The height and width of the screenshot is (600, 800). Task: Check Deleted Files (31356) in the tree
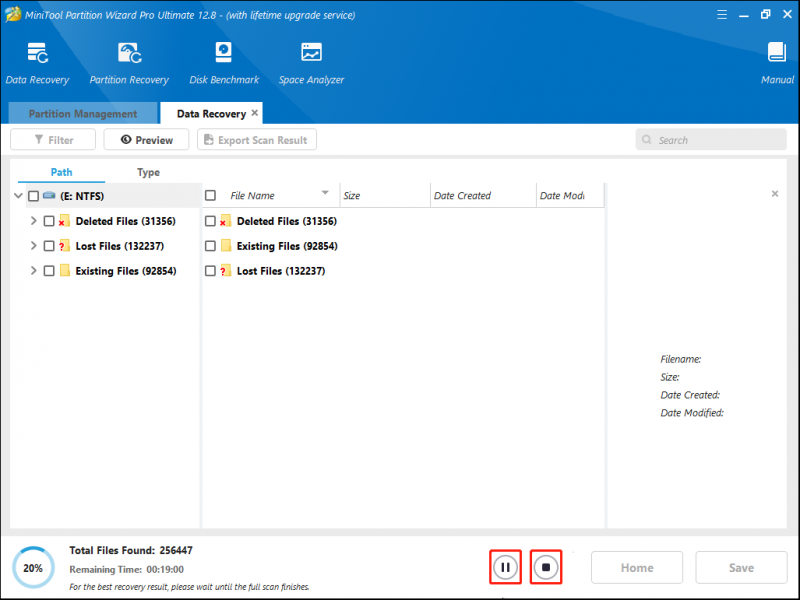pos(49,221)
